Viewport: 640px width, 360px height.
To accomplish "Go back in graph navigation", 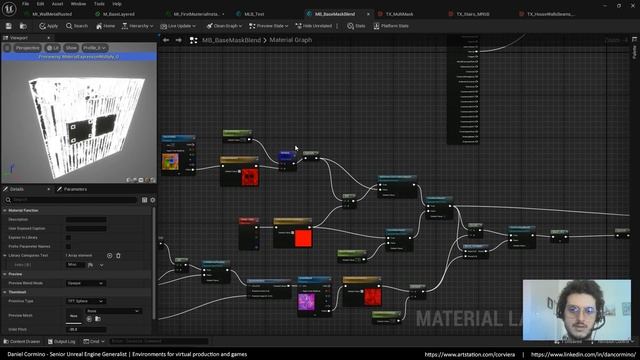I will click(x=166, y=40).
